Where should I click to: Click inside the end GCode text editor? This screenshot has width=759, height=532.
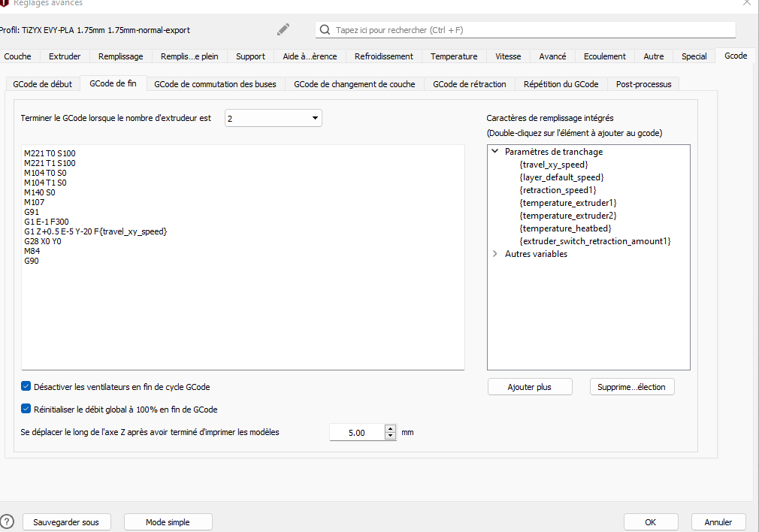point(243,257)
